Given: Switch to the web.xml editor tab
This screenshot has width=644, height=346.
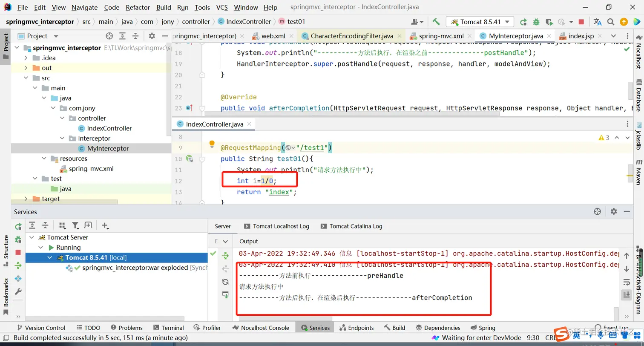Looking at the screenshot, I should tap(273, 36).
